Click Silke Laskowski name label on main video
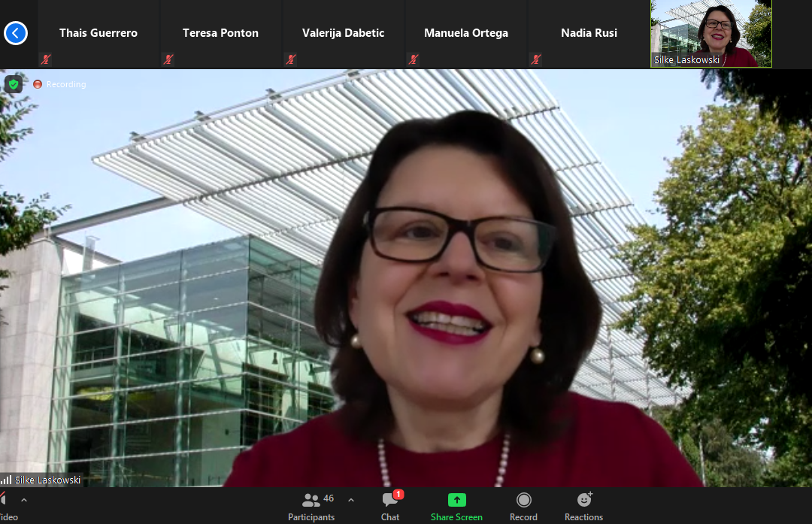The height and width of the screenshot is (524, 812). point(47,480)
